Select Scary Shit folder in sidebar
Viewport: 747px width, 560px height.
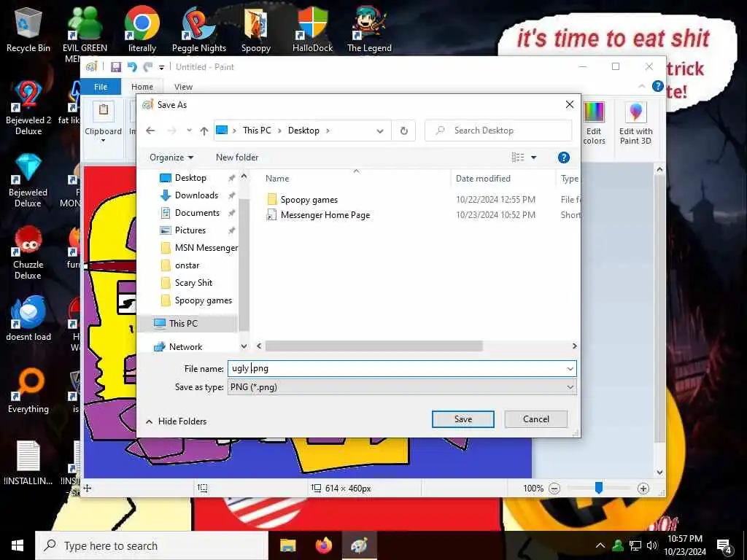pos(193,283)
